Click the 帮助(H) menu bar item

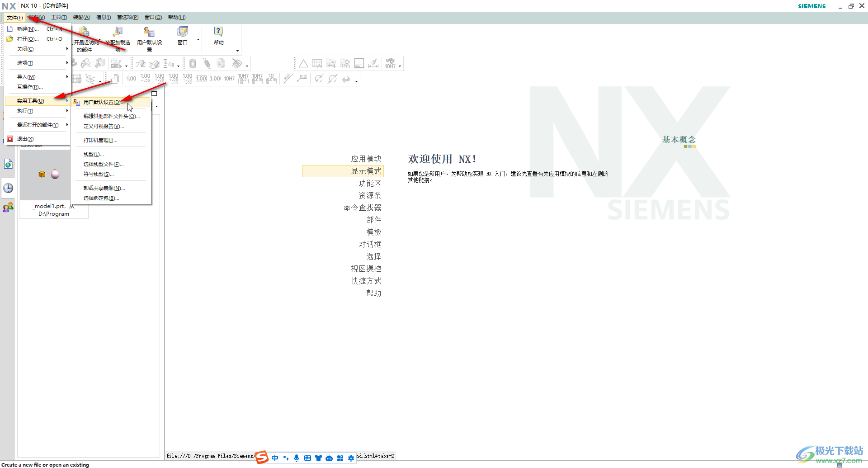click(177, 17)
